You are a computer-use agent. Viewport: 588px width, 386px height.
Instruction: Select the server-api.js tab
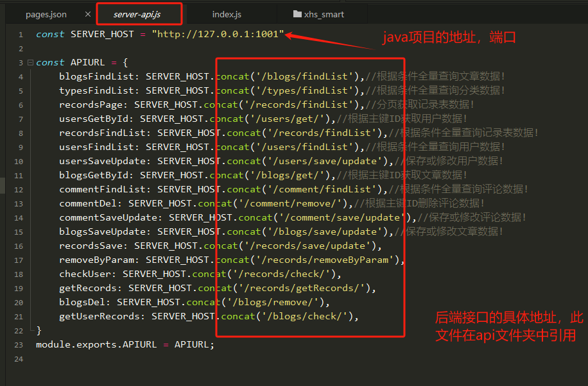pos(139,14)
